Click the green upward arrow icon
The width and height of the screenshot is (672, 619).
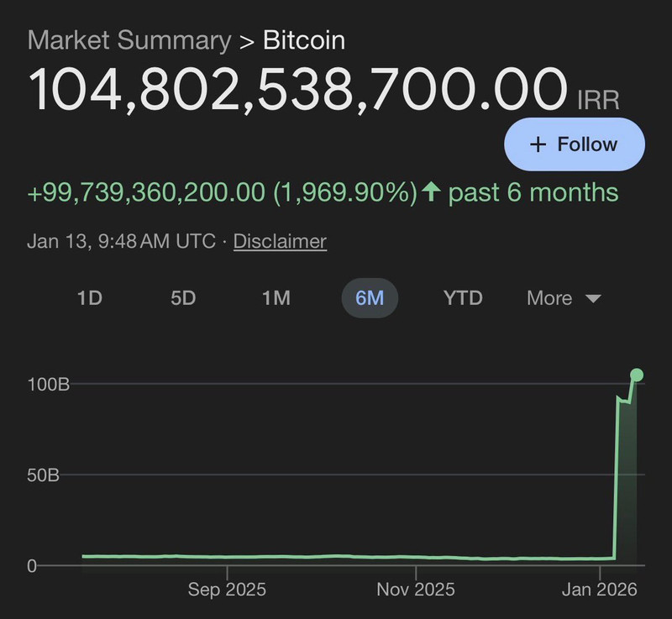431,192
